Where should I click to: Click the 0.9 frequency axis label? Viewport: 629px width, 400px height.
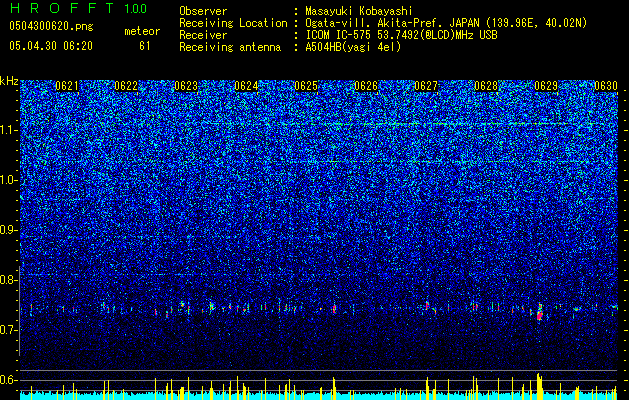(x=9, y=230)
